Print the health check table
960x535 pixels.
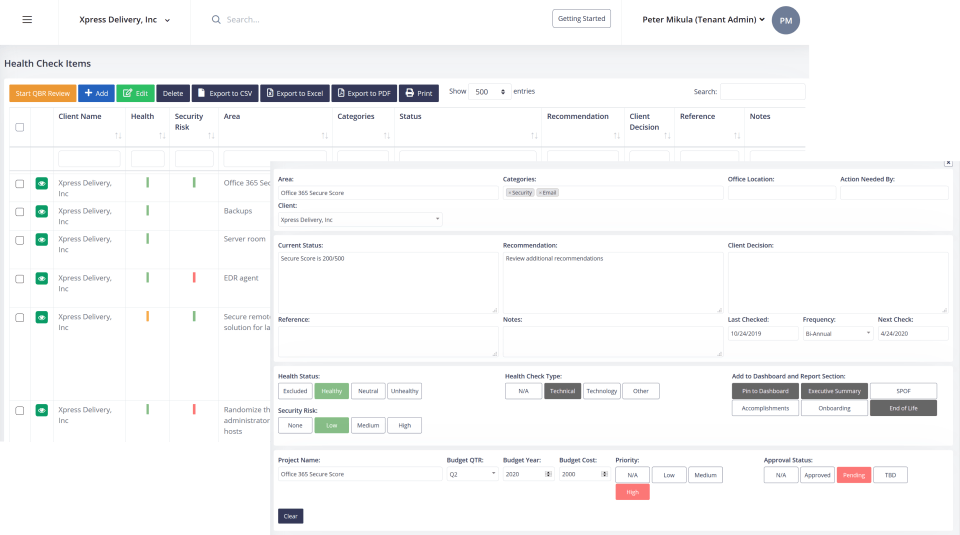tap(419, 93)
